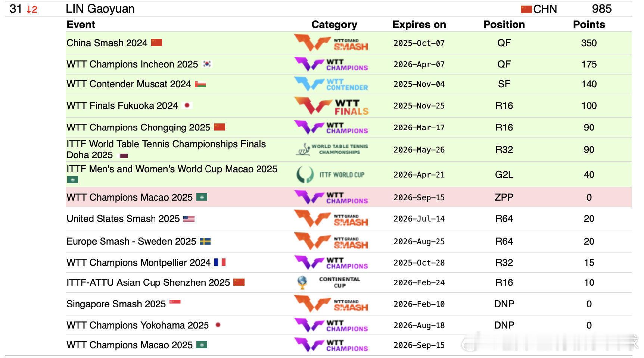The image size is (644, 358).
Task: Click the China flag beside China Smash 2024
Action: pos(156,43)
